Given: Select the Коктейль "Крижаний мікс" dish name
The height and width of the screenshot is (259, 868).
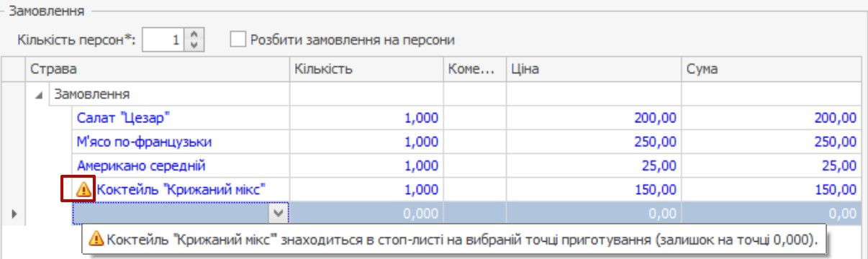Looking at the screenshot, I should pos(182,189).
